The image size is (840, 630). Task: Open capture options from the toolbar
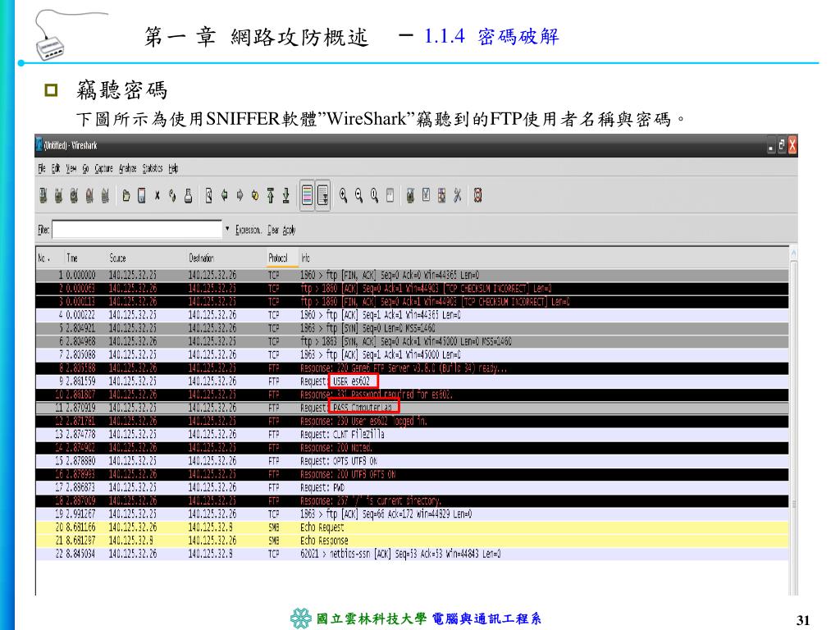pyautogui.click(x=58, y=196)
